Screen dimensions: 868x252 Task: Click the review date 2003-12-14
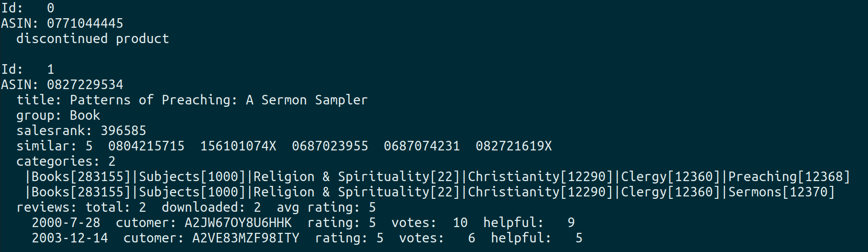point(69,238)
